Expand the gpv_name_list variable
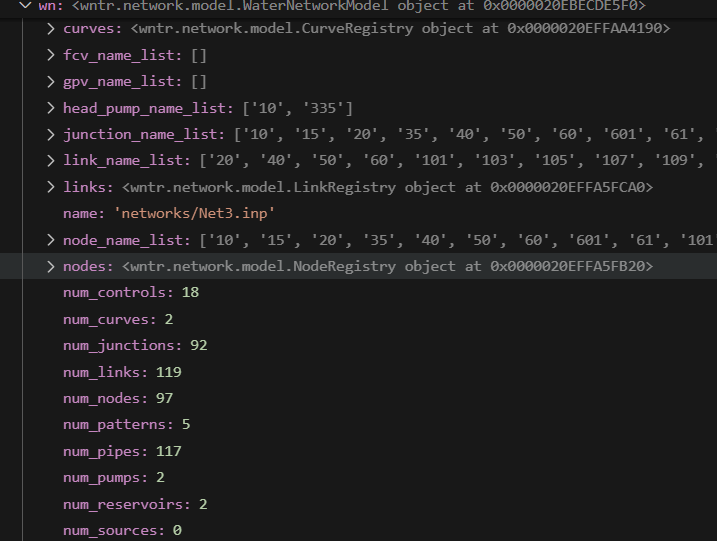Screen dimensions: 717x541 tap(51, 81)
